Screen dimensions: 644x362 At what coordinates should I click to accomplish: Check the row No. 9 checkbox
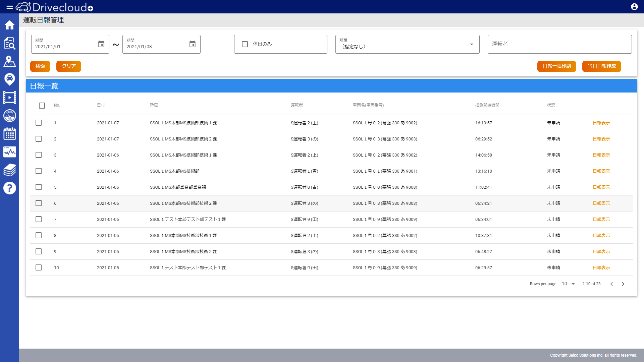(39, 251)
